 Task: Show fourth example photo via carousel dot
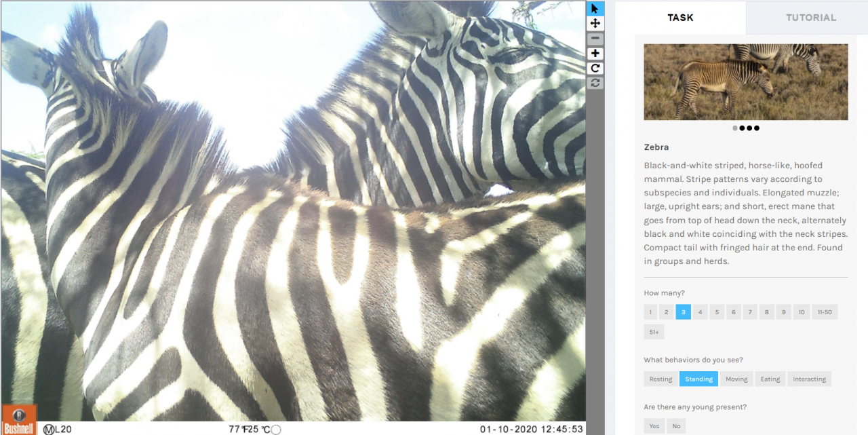pos(757,128)
